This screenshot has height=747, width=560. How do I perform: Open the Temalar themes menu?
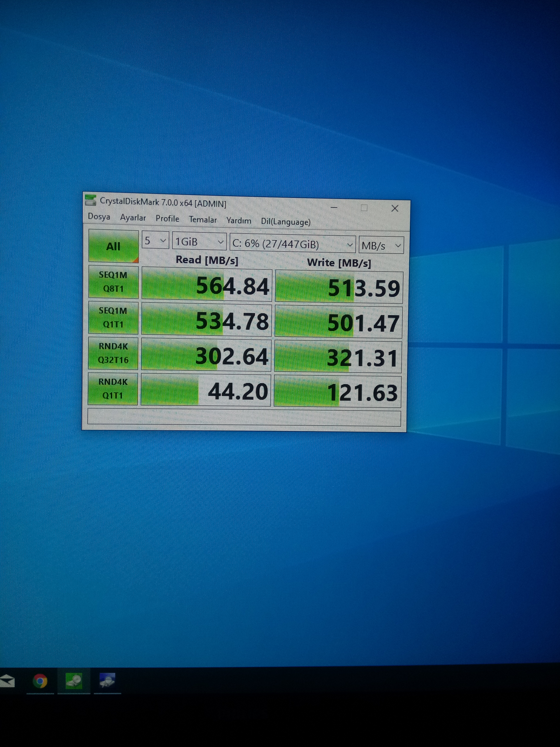click(x=203, y=220)
